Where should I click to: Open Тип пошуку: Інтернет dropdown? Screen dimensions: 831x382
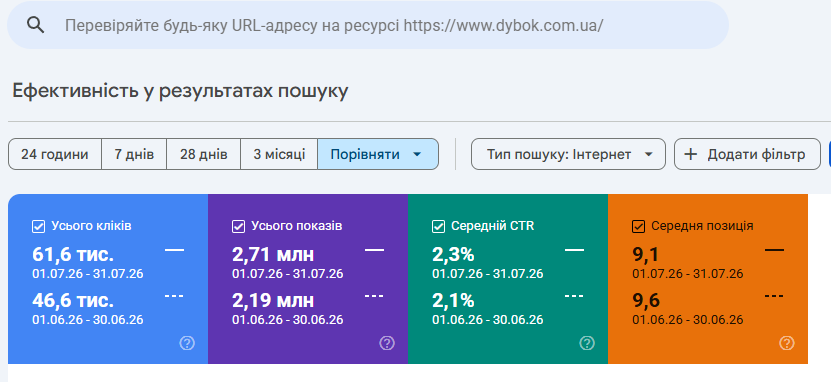[568, 154]
